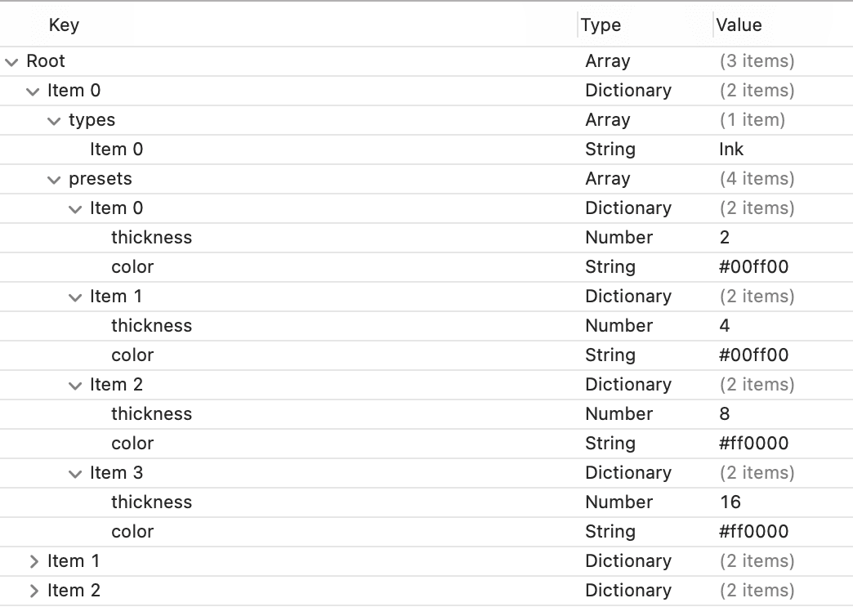Collapse the types array

(54, 120)
